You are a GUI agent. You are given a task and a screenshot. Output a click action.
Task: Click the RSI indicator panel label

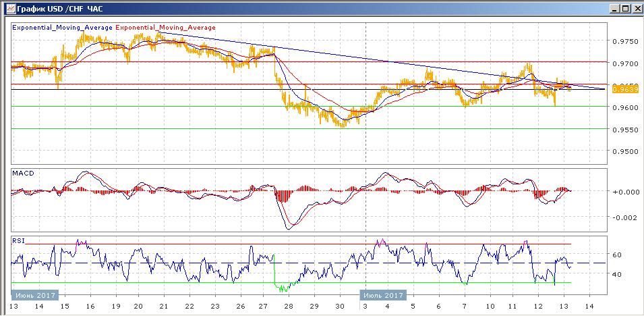[19, 240]
